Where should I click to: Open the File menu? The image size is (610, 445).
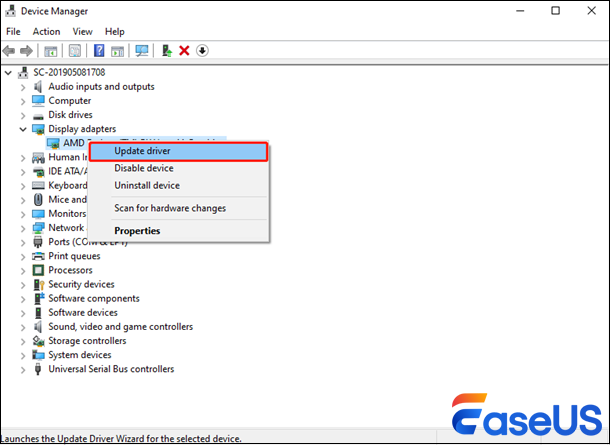13,32
